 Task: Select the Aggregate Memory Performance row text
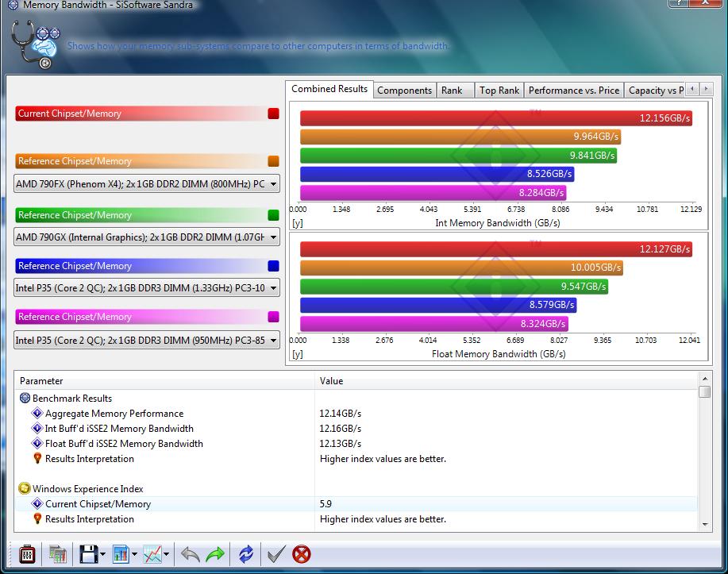pyautogui.click(x=114, y=414)
